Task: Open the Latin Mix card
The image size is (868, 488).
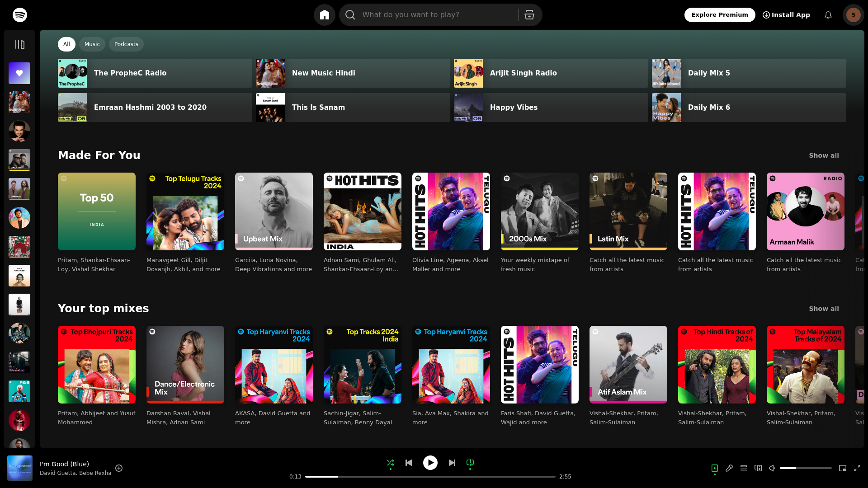Action: (x=628, y=211)
